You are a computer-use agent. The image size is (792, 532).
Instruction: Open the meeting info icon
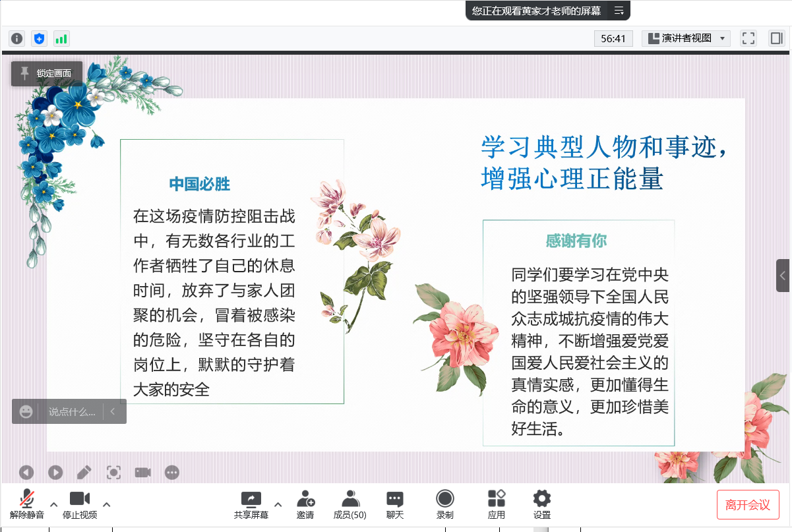click(17, 38)
